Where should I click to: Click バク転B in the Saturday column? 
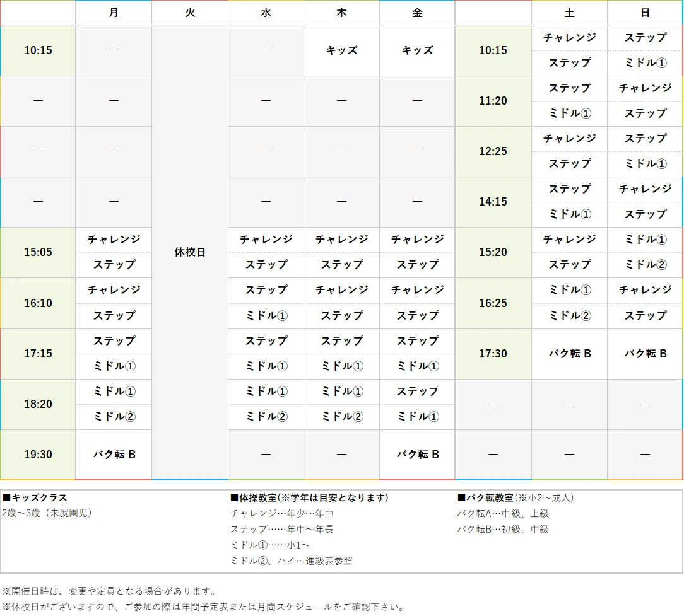[x=569, y=354]
